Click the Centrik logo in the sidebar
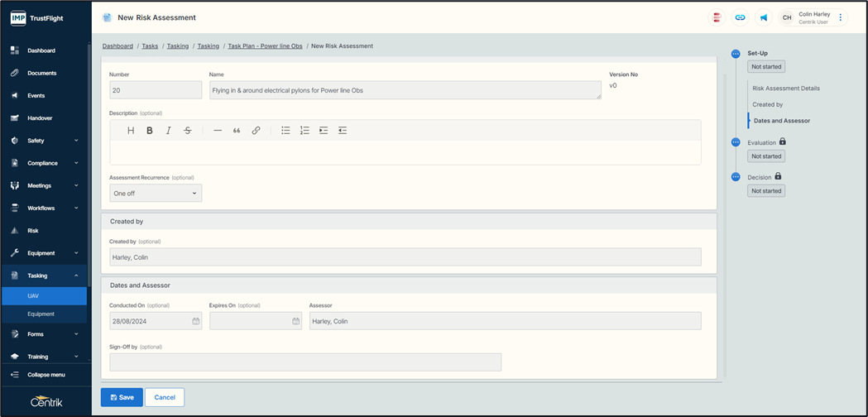Screen dimensions: 868x417 click(46, 401)
